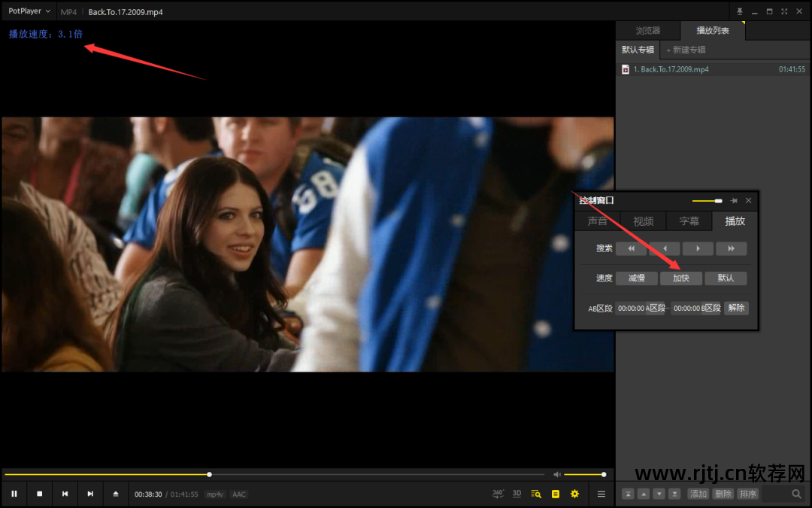This screenshot has width=812, height=508.
Task: Set the B区段 loop end point
Action: click(710, 309)
